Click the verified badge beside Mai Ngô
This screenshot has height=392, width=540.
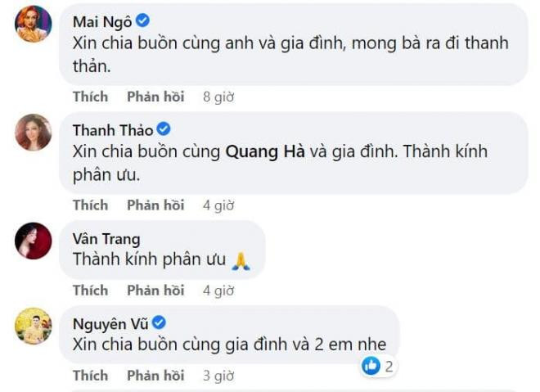click(142, 20)
